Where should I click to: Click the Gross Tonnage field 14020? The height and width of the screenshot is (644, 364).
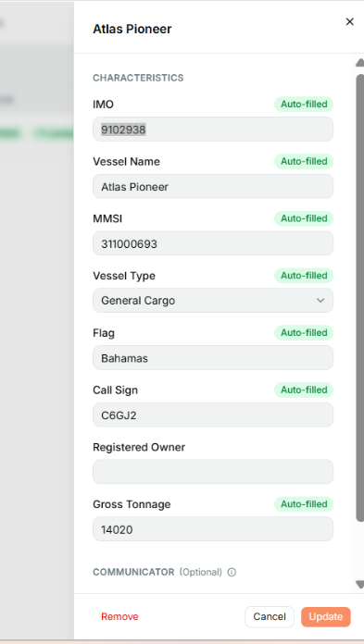coord(213,529)
